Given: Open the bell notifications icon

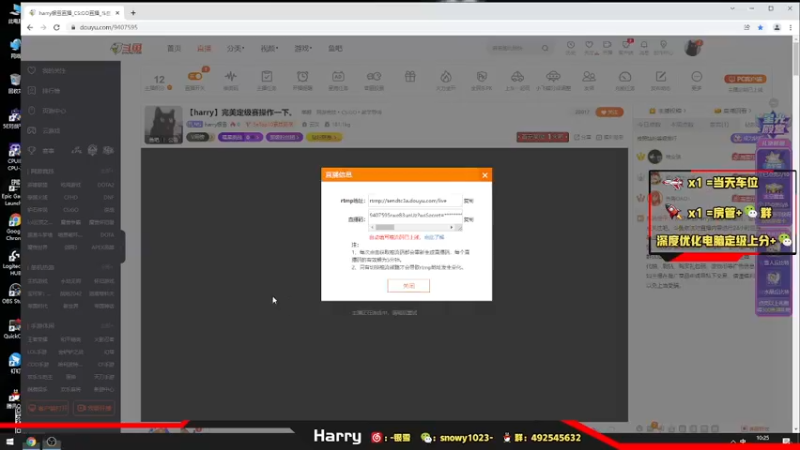Looking at the screenshot, I should [644, 45].
